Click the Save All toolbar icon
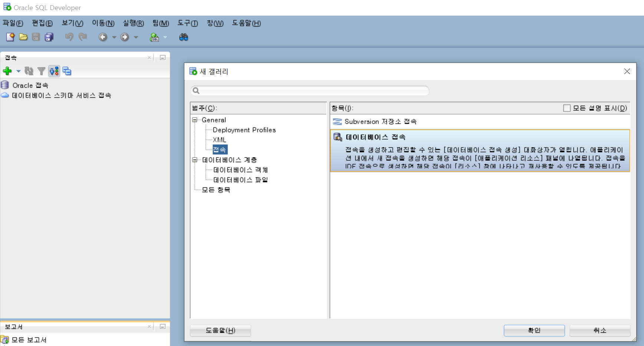The height and width of the screenshot is (346, 644). click(49, 37)
